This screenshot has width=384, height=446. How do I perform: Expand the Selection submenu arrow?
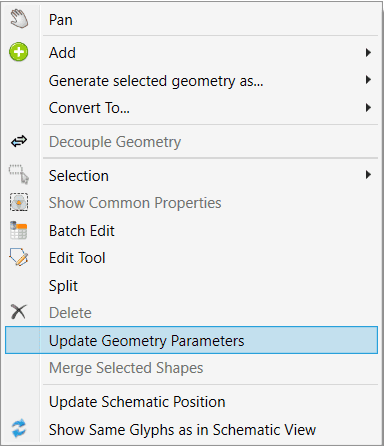click(368, 175)
